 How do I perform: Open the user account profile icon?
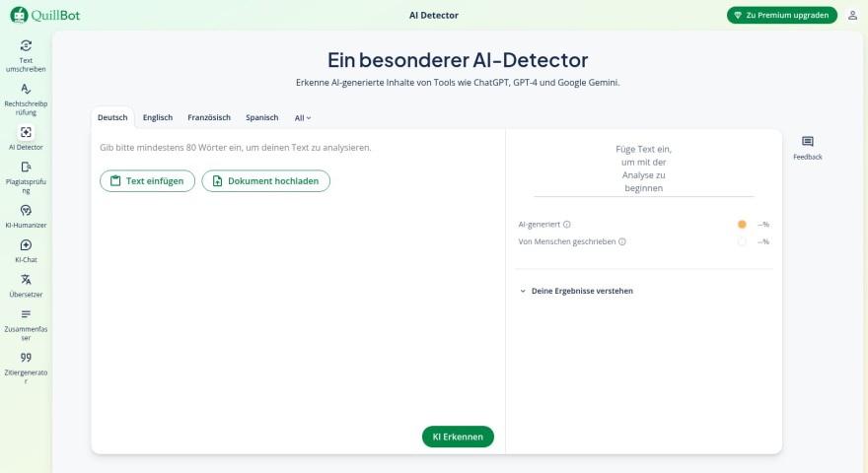pos(852,15)
